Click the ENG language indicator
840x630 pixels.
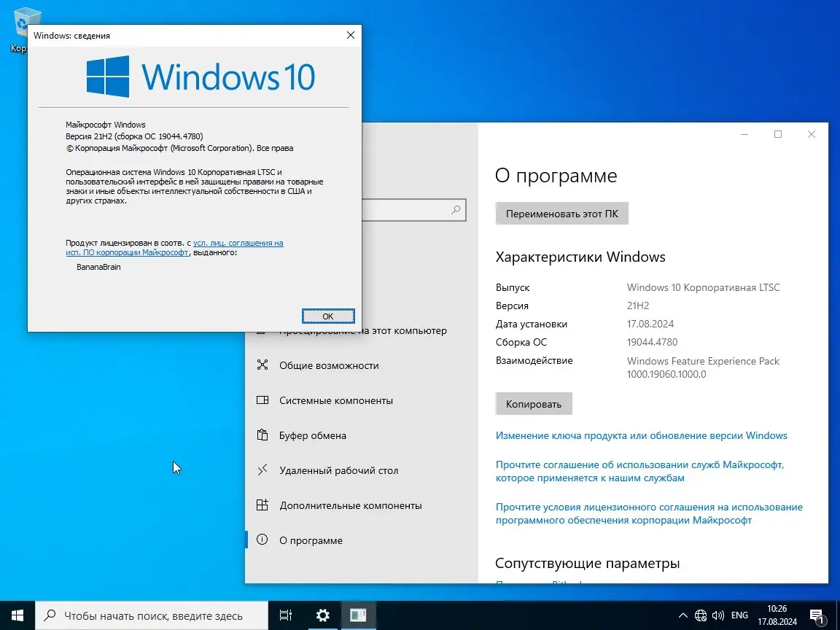click(x=739, y=615)
